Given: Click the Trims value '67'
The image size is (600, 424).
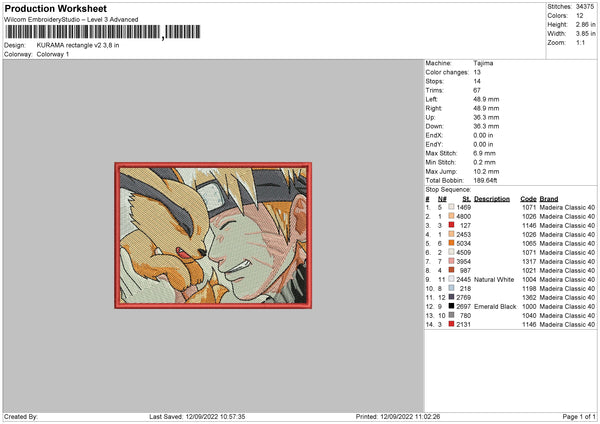Looking at the screenshot, I should (477, 90).
